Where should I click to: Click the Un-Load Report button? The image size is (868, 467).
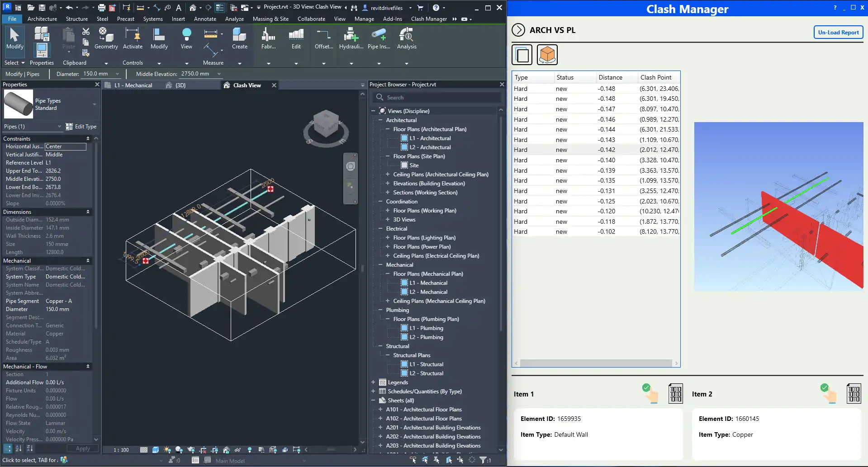838,33
